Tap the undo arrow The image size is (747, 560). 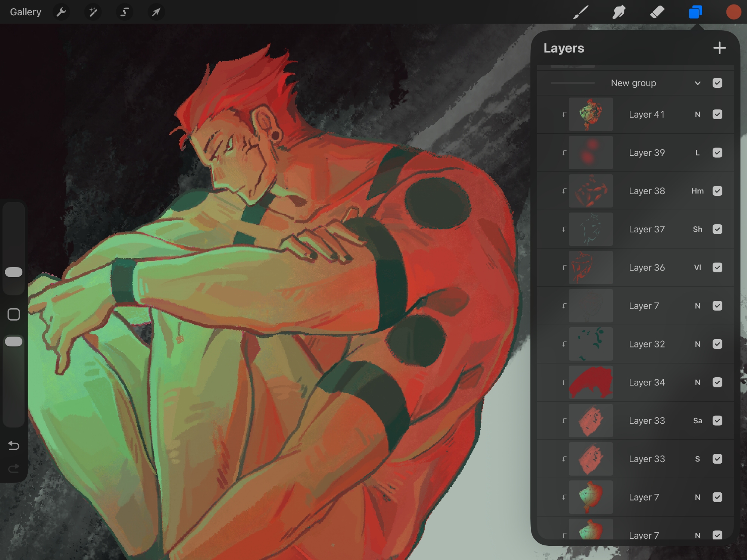pyautogui.click(x=14, y=445)
